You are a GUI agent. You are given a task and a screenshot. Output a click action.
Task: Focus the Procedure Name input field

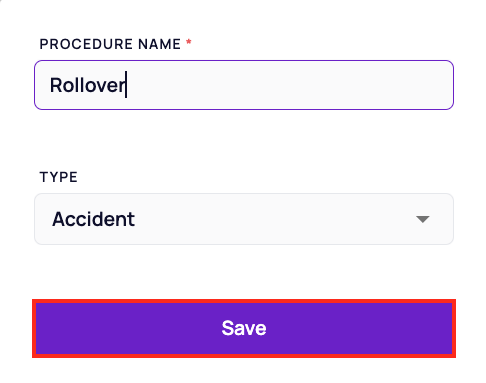244,85
